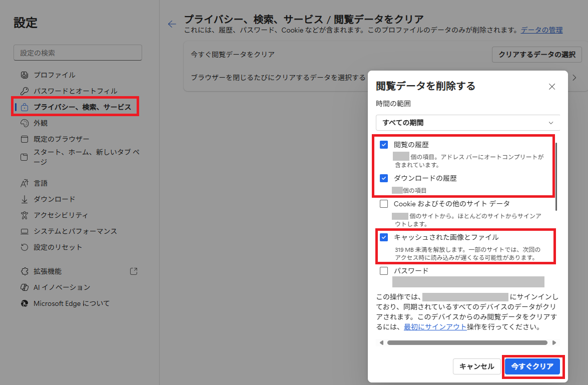The height and width of the screenshot is (385, 588).
Task: Go back using the left arrow
Action: tap(172, 24)
